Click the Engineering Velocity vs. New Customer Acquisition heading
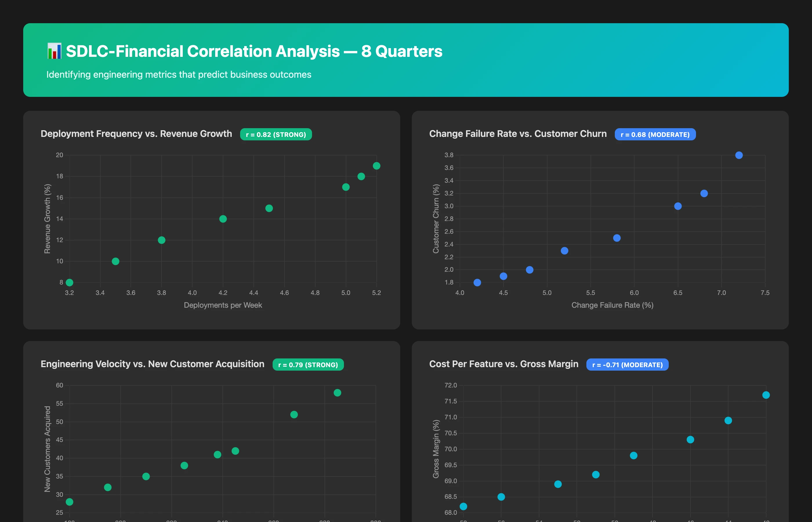 tap(153, 364)
